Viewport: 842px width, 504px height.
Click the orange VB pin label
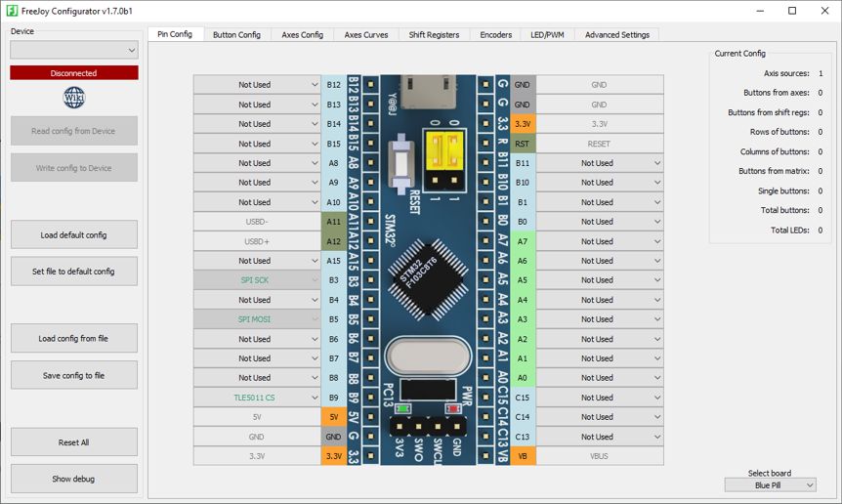coord(523,456)
